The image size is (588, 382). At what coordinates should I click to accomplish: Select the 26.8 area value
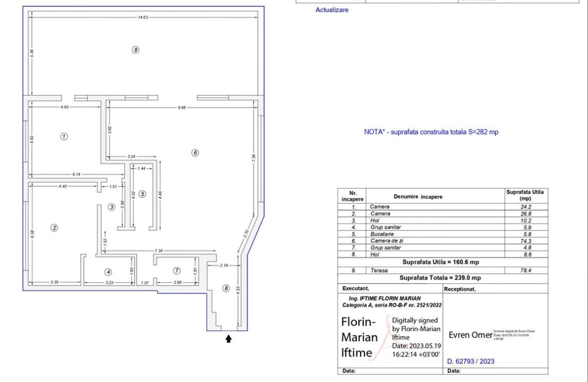point(526,214)
